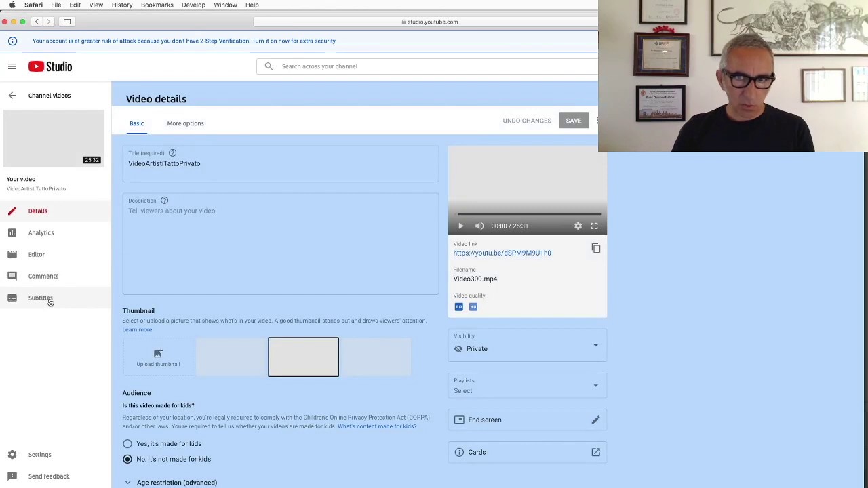The height and width of the screenshot is (488, 868).
Task: Mute the video preview volume
Action: coord(479,226)
